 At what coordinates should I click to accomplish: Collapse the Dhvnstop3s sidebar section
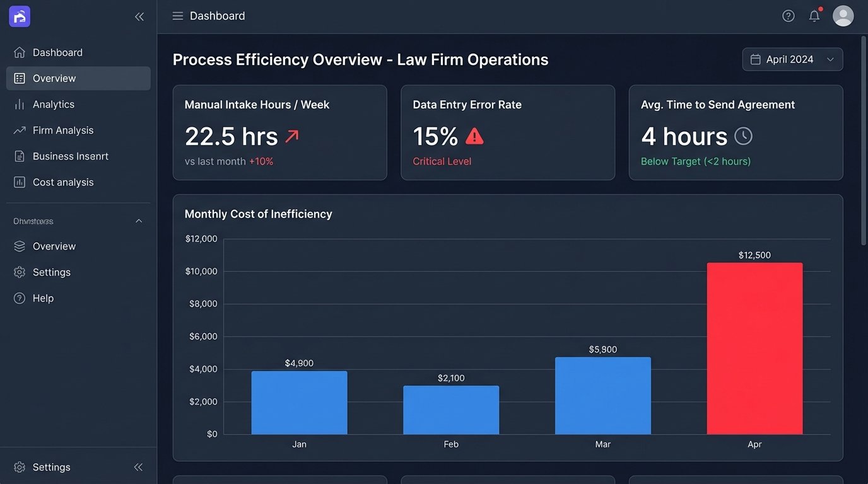tap(138, 221)
